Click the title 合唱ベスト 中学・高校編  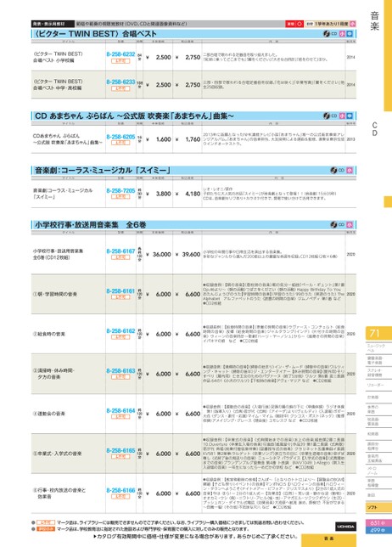click(x=57, y=88)
